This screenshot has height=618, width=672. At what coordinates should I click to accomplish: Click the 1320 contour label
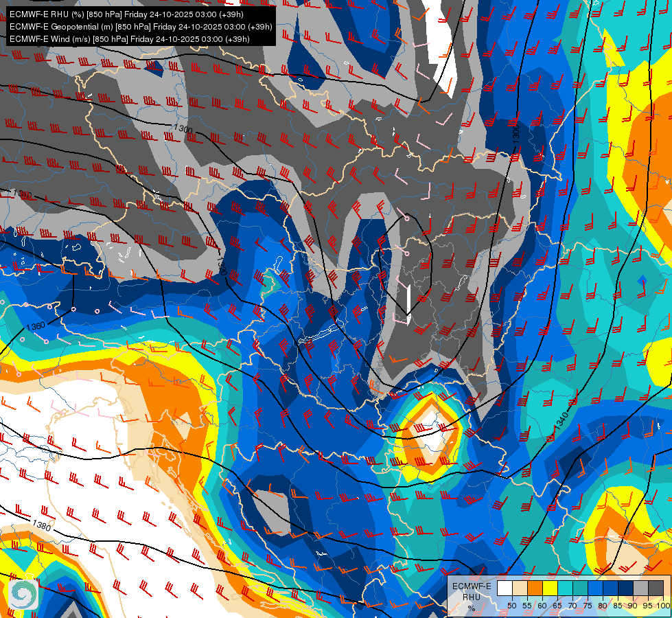coord(222,266)
